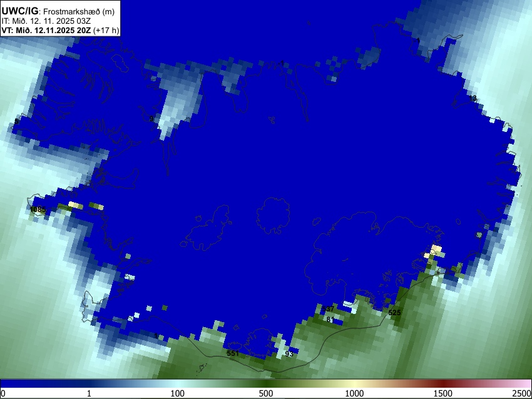Click the map value "537"

328,309
